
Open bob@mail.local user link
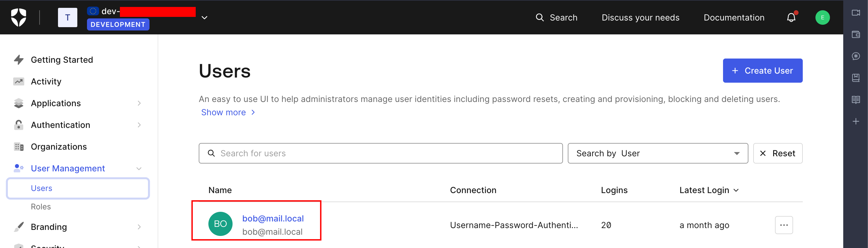(x=273, y=218)
